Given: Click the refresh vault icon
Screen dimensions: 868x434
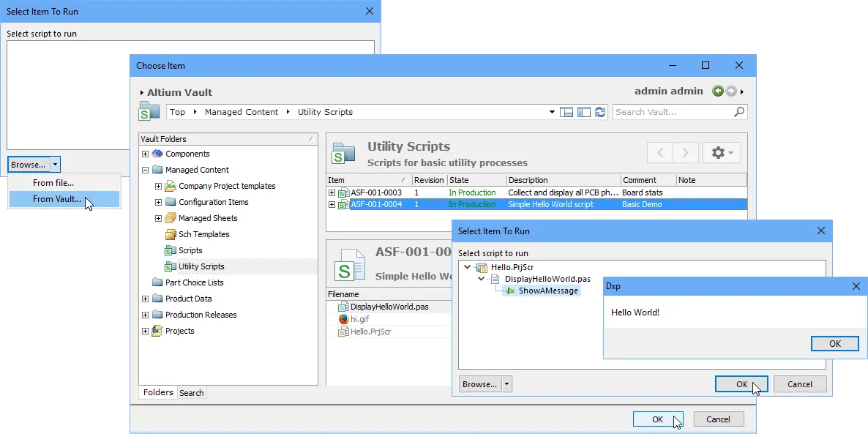Looking at the screenshot, I should (600, 112).
